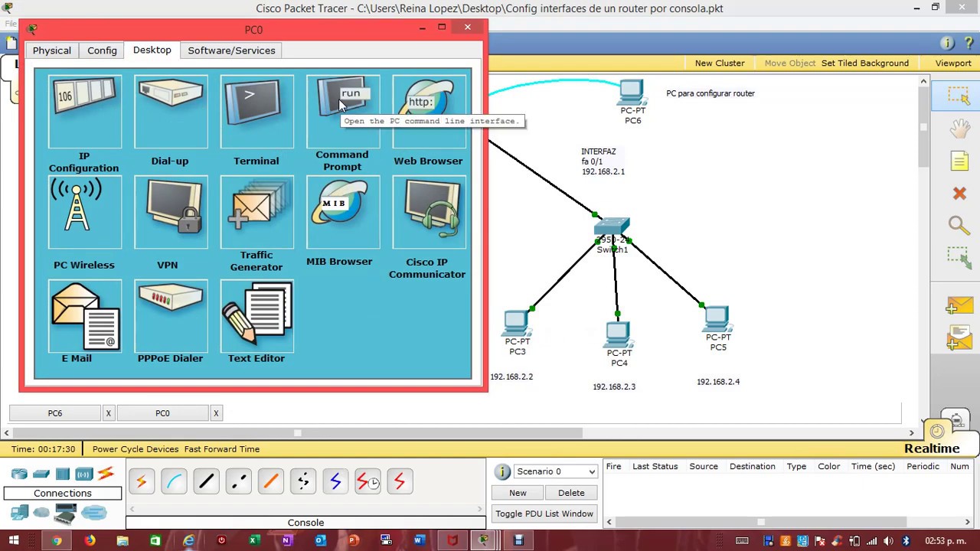Launch the Web Browser app
The width and height of the screenshot is (980, 551).
(429, 112)
